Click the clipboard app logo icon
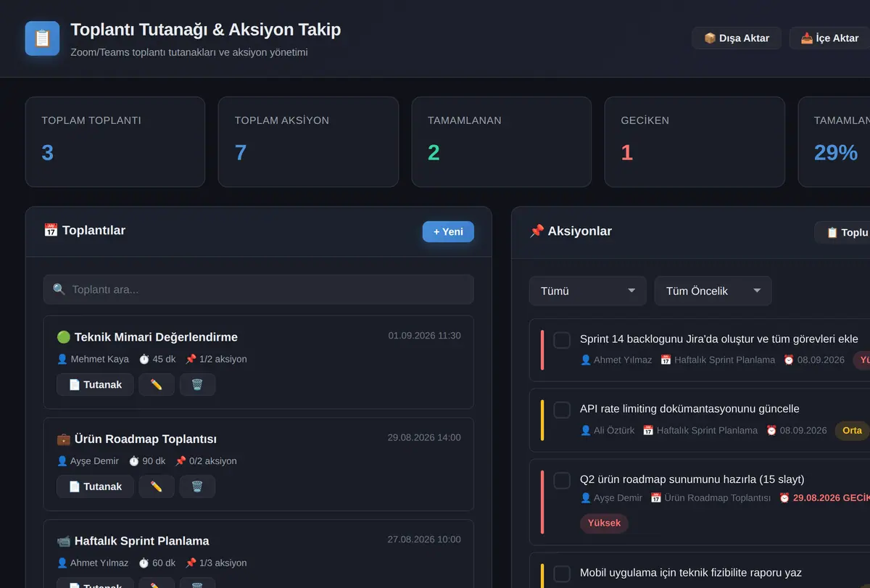This screenshot has width=870, height=588. click(x=42, y=38)
